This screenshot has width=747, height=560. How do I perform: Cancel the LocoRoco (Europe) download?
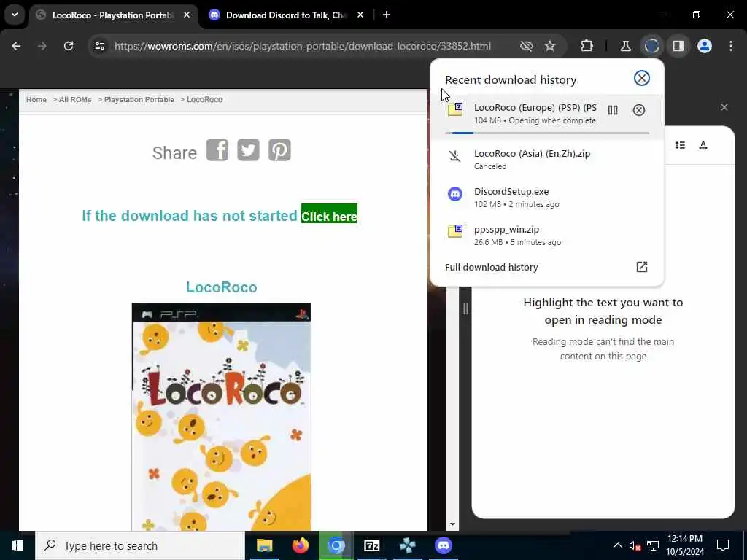pyautogui.click(x=639, y=111)
